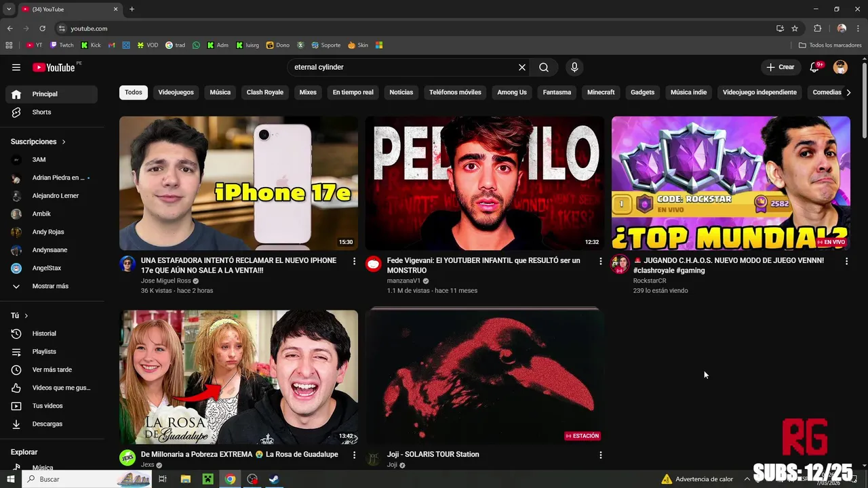Select the Videojuego independiente chip

pyautogui.click(x=759, y=92)
